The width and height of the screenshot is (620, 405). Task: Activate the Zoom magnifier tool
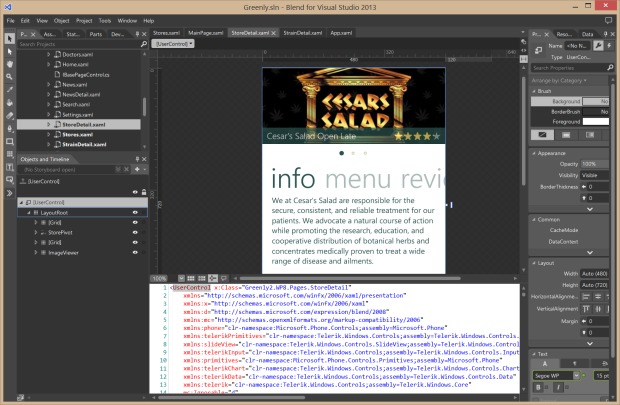(x=9, y=76)
